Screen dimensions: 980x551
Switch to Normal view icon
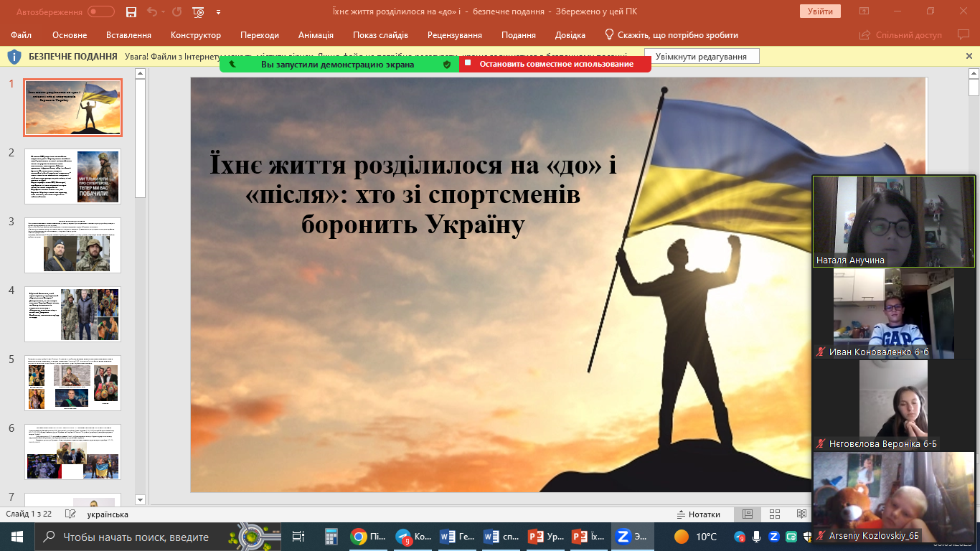point(747,514)
